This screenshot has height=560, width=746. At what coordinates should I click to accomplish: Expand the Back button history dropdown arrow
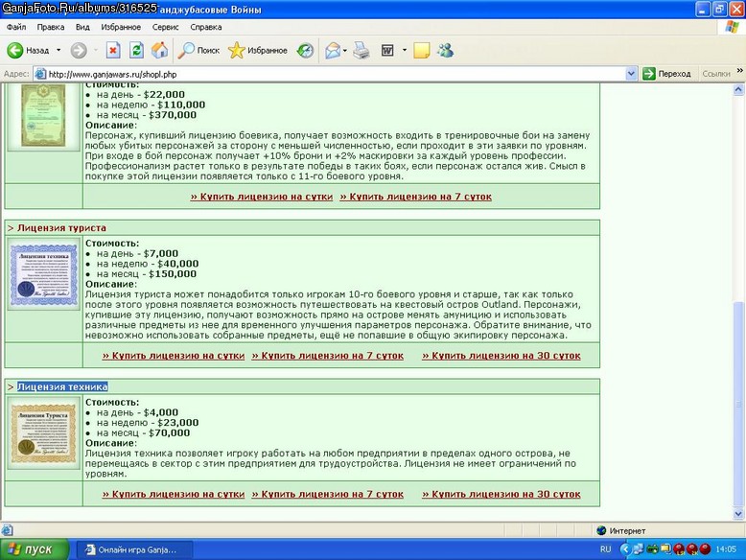click(x=58, y=50)
